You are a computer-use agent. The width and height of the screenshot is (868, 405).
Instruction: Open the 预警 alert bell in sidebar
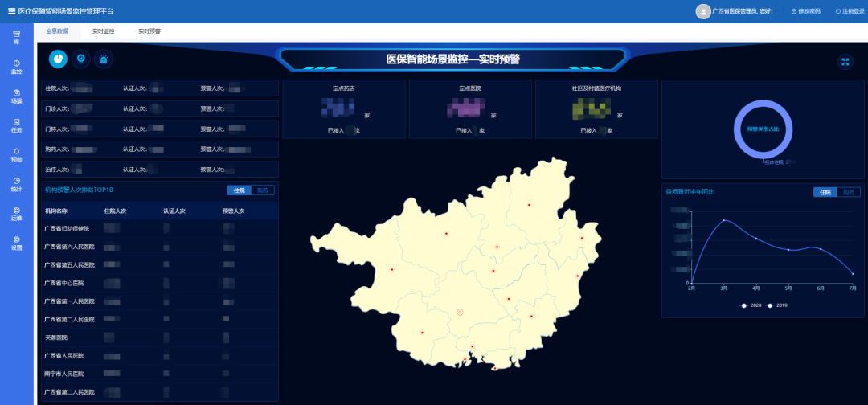[x=17, y=155]
